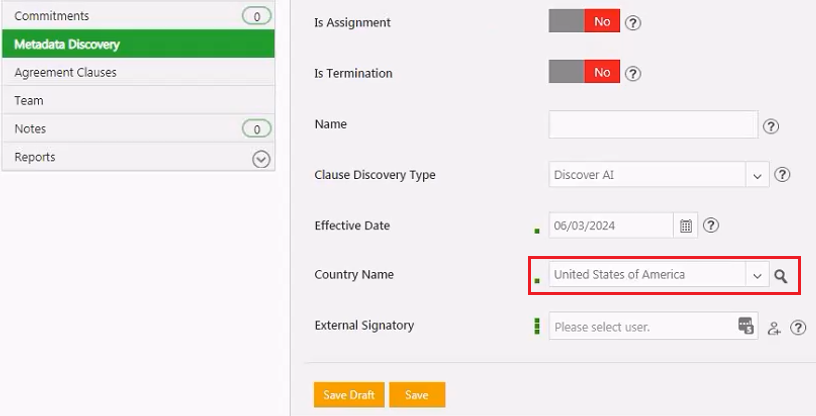Click the orange Save button
Screen dimensions: 816x416
pyautogui.click(x=417, y=395)
